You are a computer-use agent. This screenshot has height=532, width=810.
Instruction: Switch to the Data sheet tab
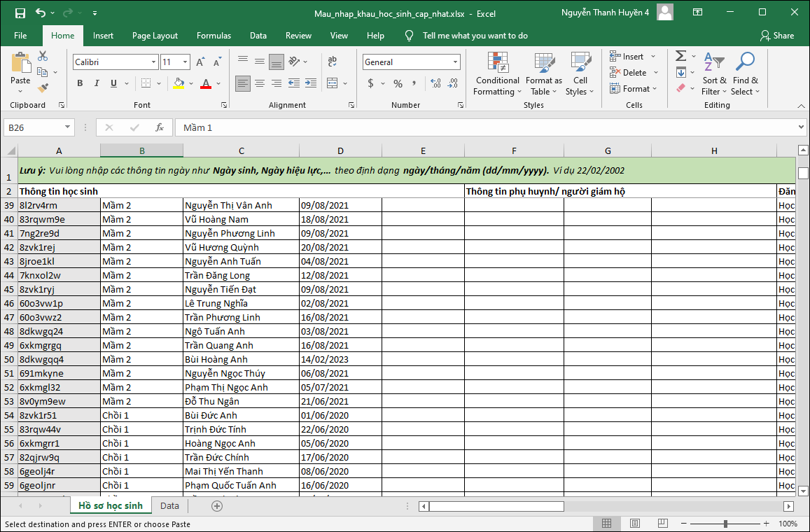(x=169, y=505)
